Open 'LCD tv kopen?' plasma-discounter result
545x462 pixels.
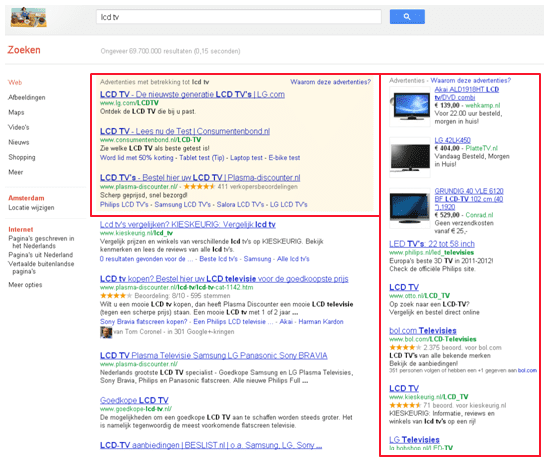pos(224,279)
